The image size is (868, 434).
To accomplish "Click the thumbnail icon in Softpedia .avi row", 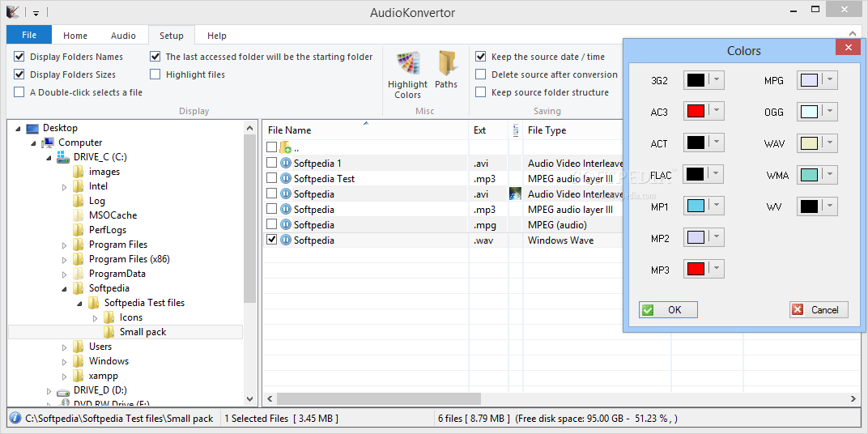I will (515, 194).
